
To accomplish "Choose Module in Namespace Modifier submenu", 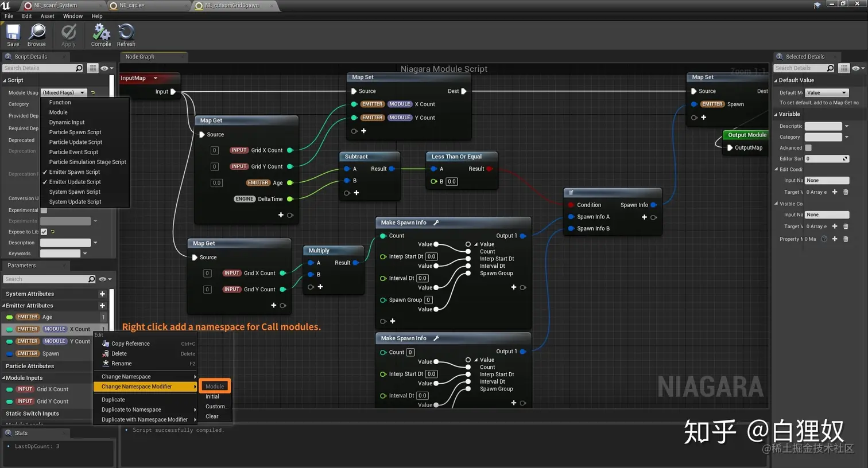I will pos(215,387).
